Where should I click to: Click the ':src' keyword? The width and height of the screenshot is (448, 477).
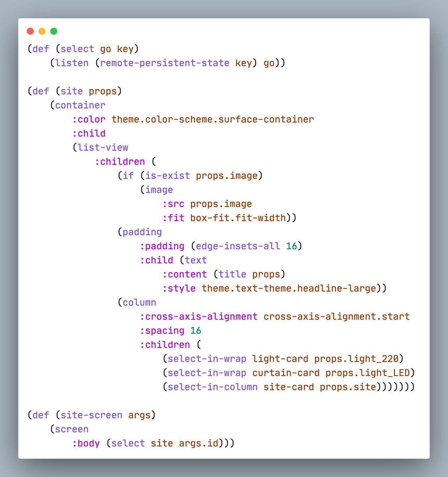[173, 204]
